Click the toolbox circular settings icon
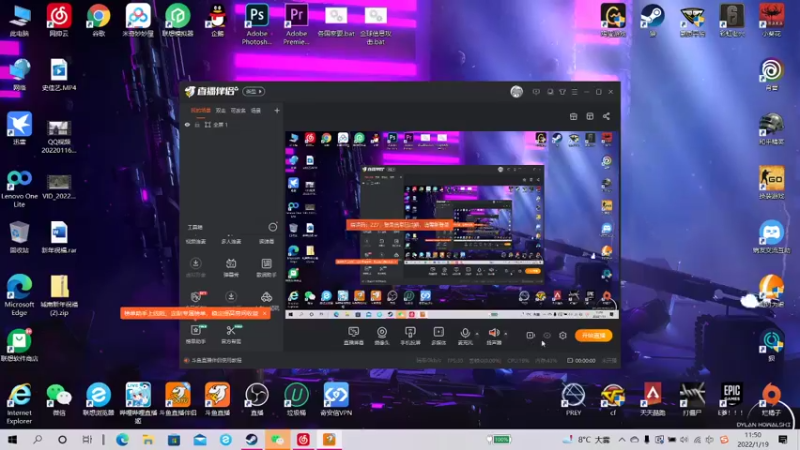This screenshot has height=450, width=800. coord(273,227)
